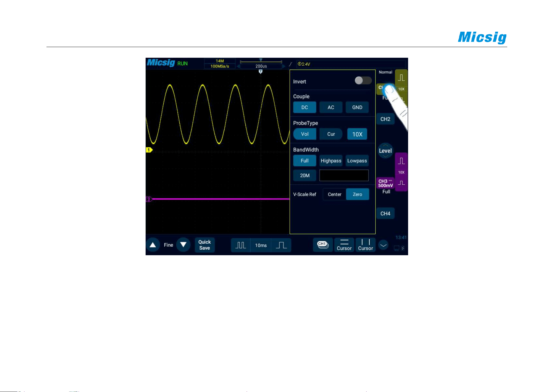This screenshot has width=554, height=392.
Task: Click the memory position bar above 200us
Action: [x=261, y=62]
